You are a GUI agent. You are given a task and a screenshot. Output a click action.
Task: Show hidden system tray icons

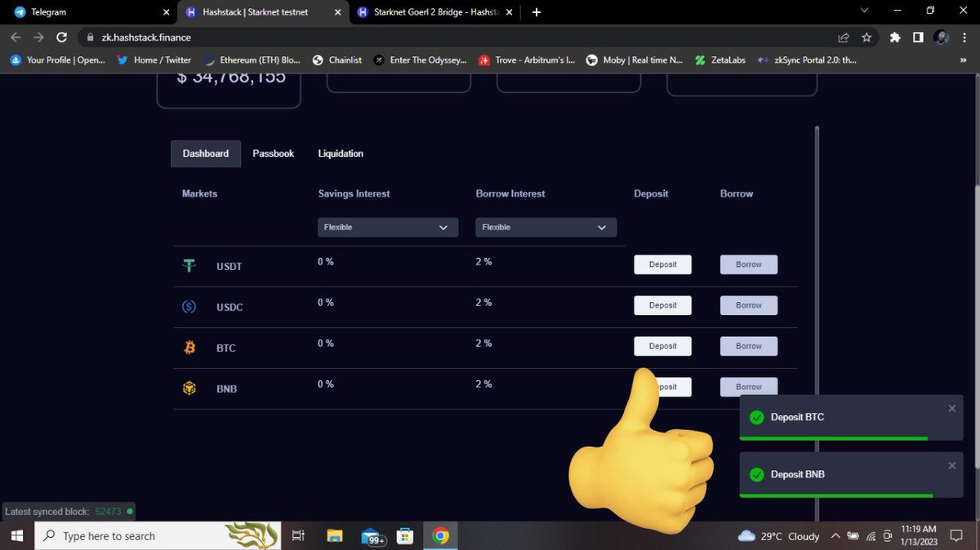coord(835,536)
